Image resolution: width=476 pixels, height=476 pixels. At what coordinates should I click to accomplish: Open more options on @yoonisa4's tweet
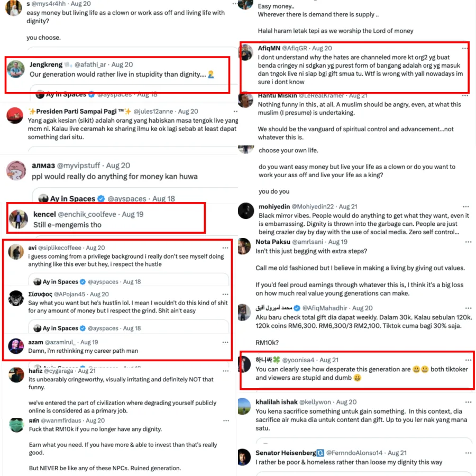click(468, 360)
